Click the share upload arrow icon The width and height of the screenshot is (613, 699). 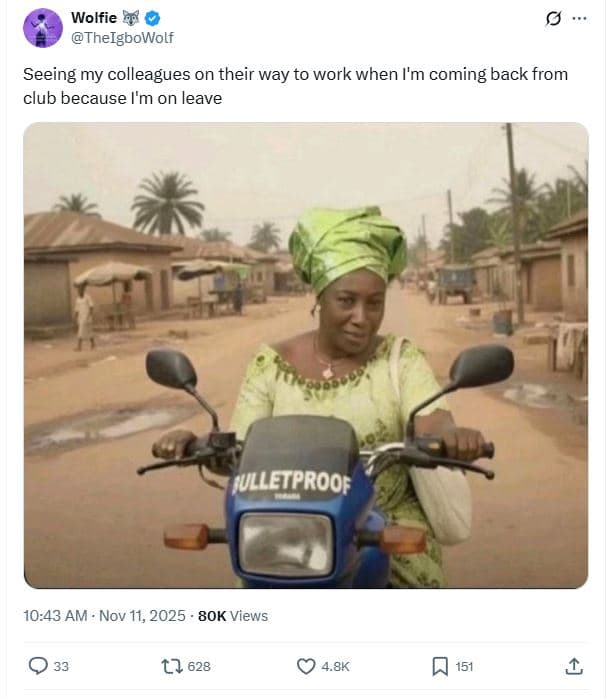click(574, 666)
